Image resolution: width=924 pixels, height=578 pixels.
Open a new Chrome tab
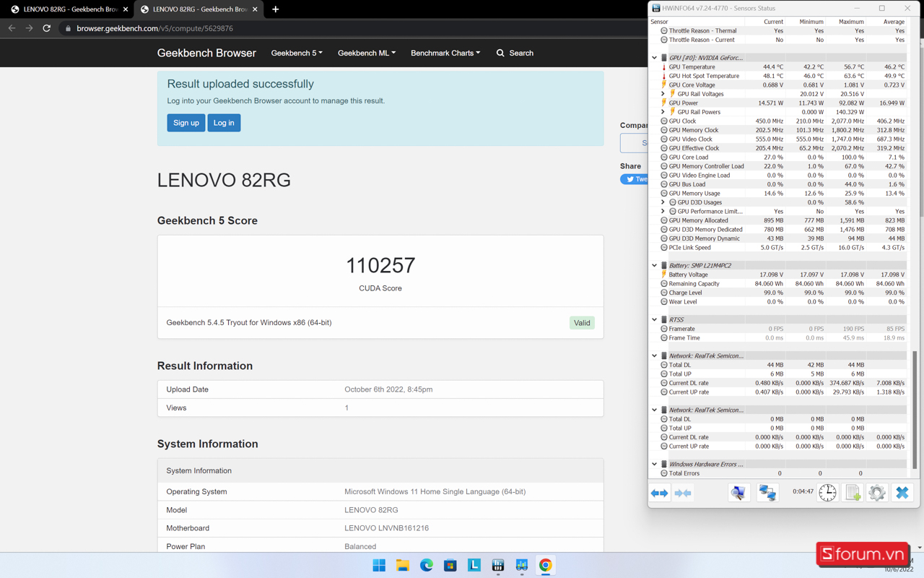pyautogui.click(x=275, y=9)
